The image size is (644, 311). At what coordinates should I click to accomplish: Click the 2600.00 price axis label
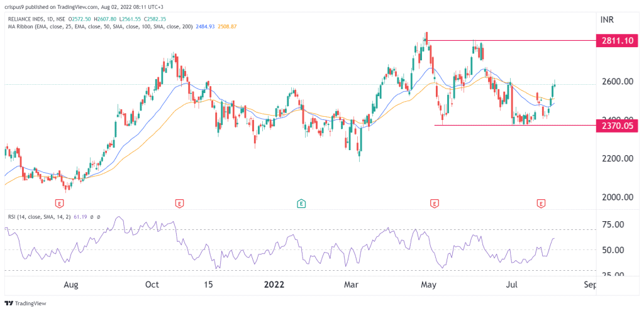(617, 82)
